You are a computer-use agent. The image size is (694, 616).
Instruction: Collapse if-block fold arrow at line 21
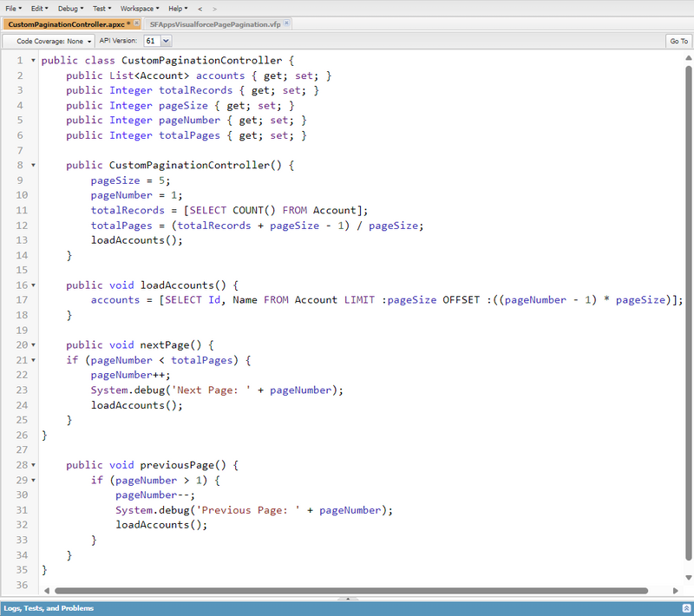pos(33,360)
